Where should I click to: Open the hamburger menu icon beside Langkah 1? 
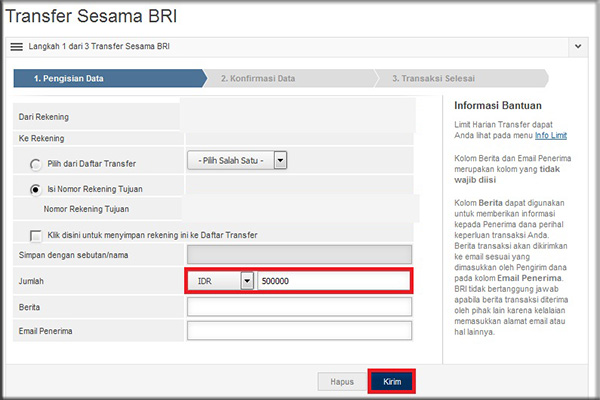point(16,47)
